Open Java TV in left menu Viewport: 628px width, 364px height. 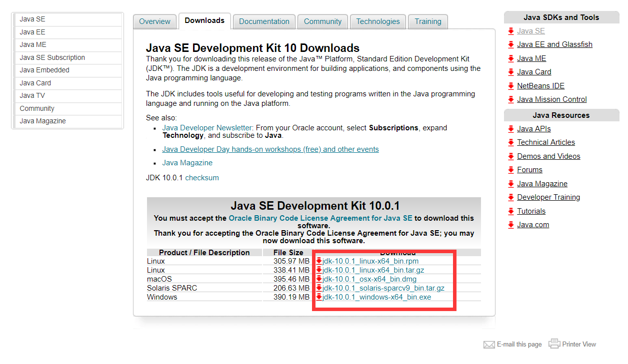(68, 96)
